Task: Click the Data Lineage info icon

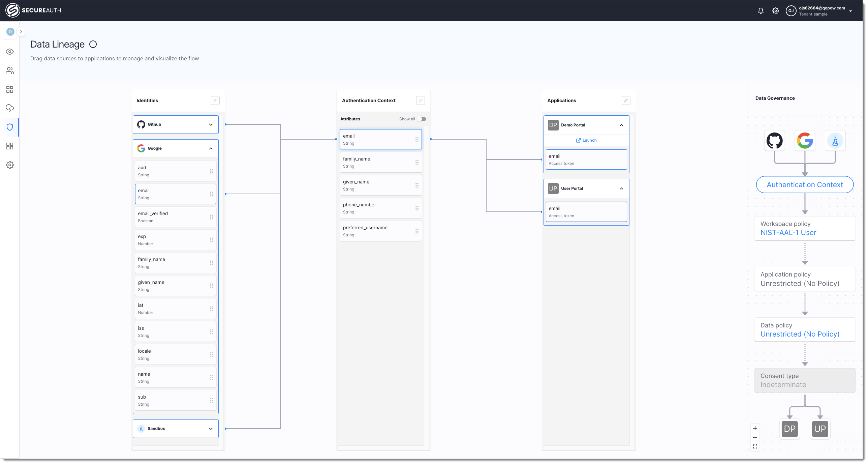Action: point(93,44)
